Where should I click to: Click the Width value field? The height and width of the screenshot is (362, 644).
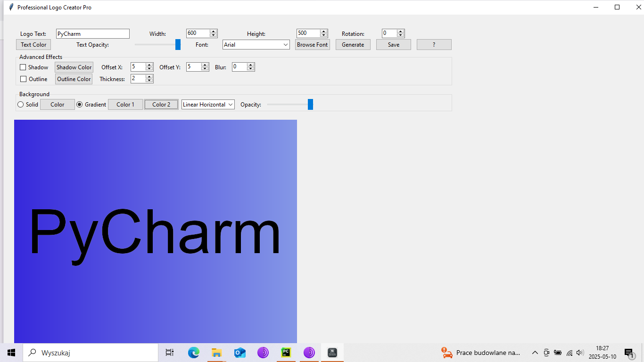[198, 33]
